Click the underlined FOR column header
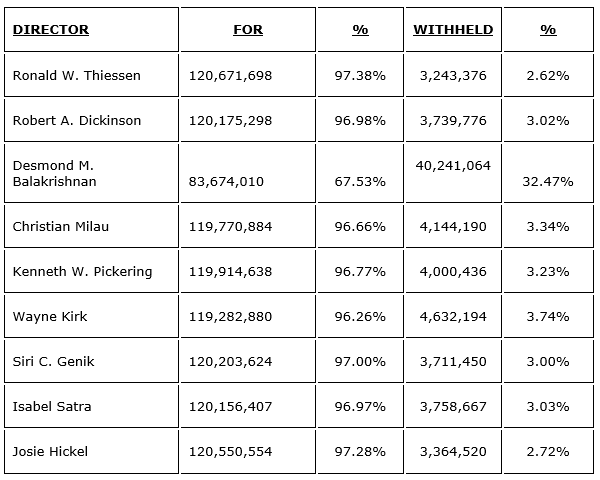Screen dimensions: 600x480 247,30
